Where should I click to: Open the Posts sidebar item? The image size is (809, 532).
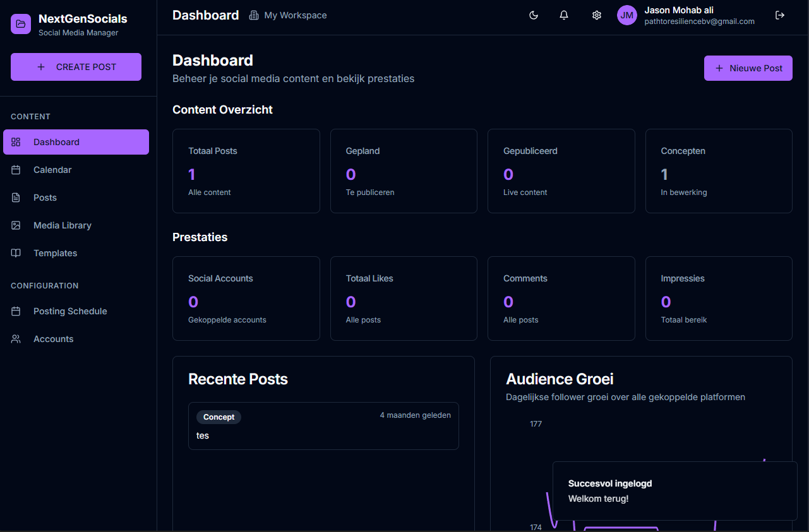[x=45, y=198]
